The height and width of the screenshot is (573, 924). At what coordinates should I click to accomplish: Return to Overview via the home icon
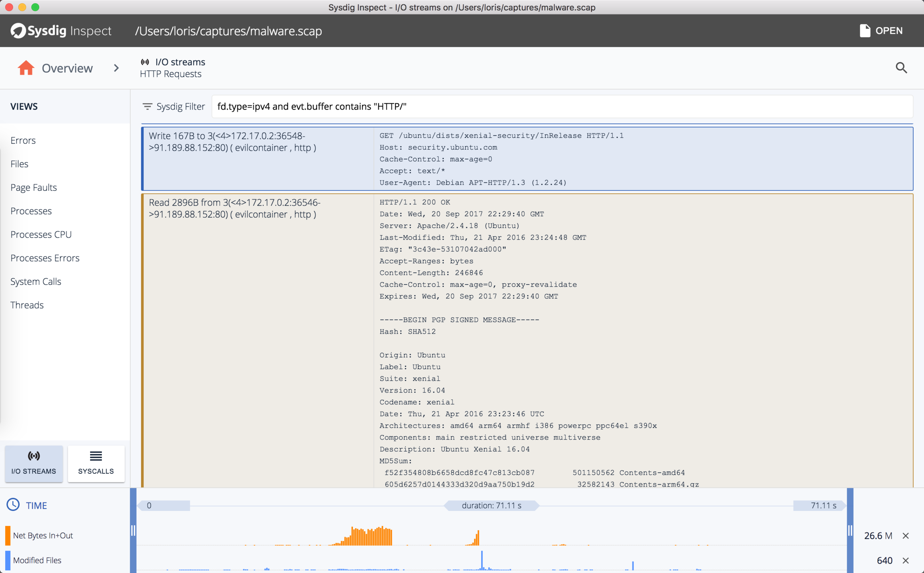25,68
